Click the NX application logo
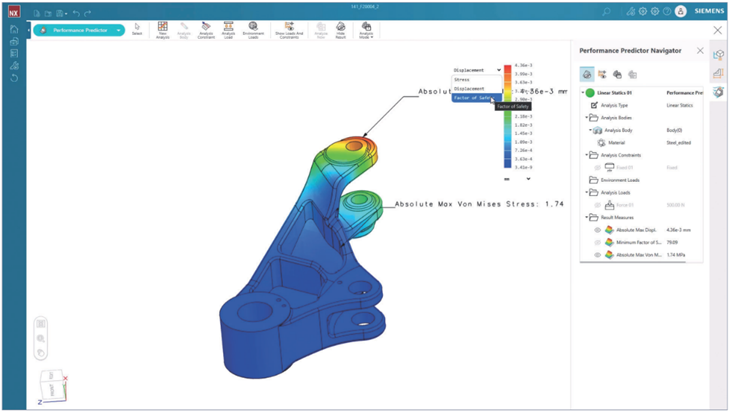The width and height of the screenshot is (732, 413). 14,12
